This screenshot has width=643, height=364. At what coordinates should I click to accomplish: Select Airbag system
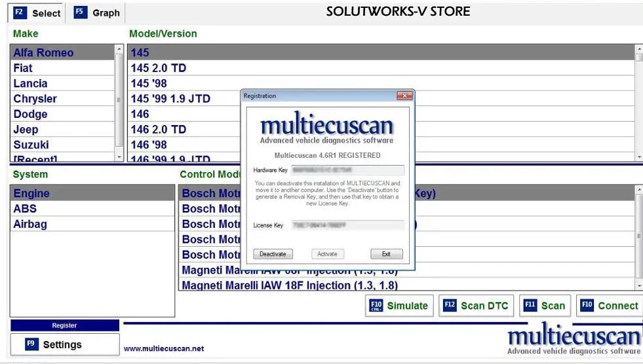[92, 224]
